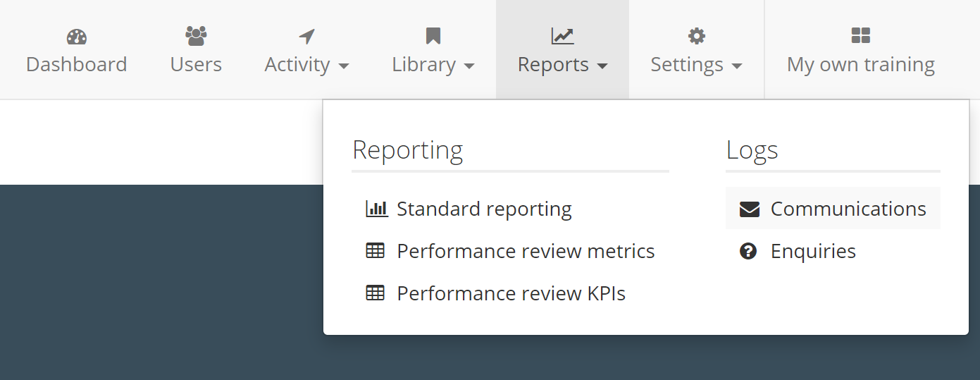The image size is (980, 380).
Task: Click the Reports line chart icon
Action: (562, 36)
